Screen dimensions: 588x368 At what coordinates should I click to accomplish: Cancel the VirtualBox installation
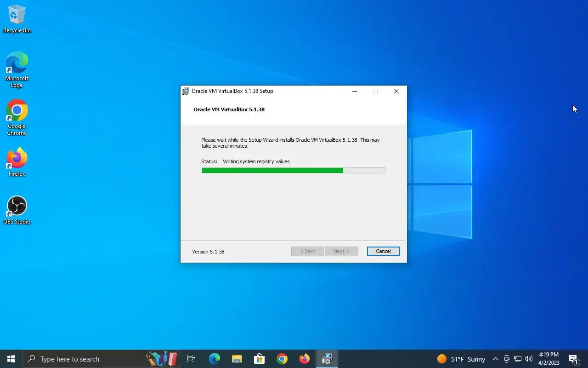click(383, 251)
